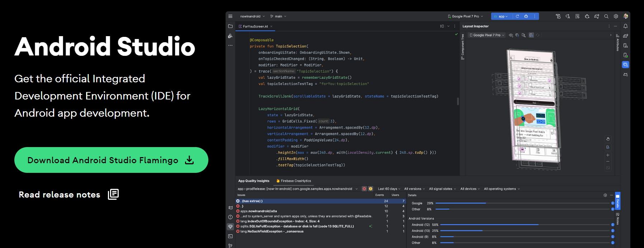Toggle editor split view mode icon
Image resolution: width=644 pixels, height=248 pixels.
(442, 26)
